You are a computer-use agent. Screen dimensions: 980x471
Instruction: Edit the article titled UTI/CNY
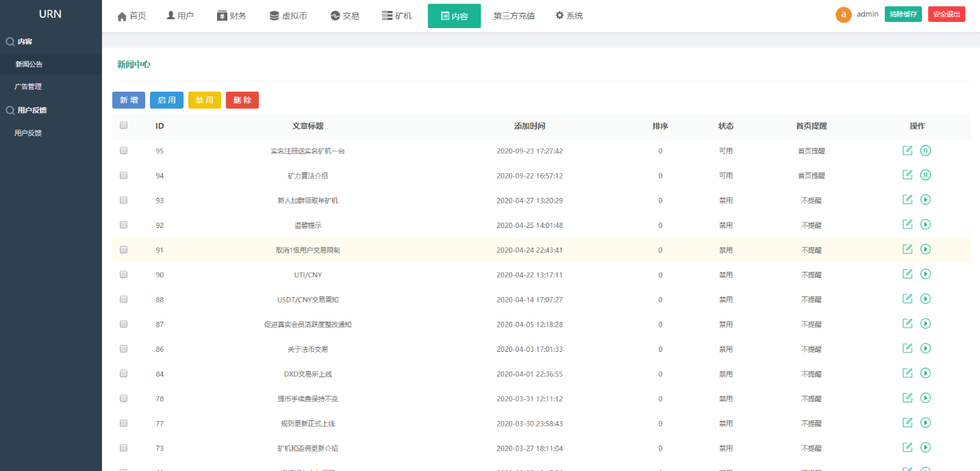tap(907, 274)
